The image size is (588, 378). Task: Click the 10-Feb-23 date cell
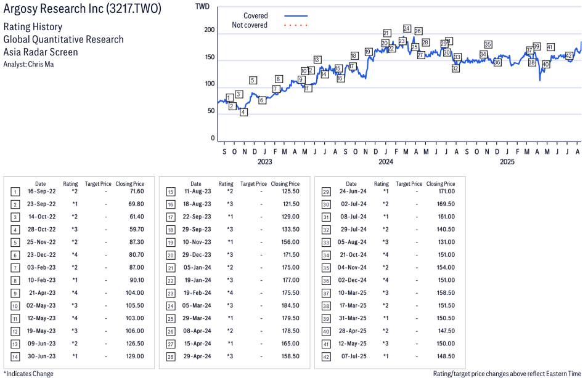click(x=41, y=280)
